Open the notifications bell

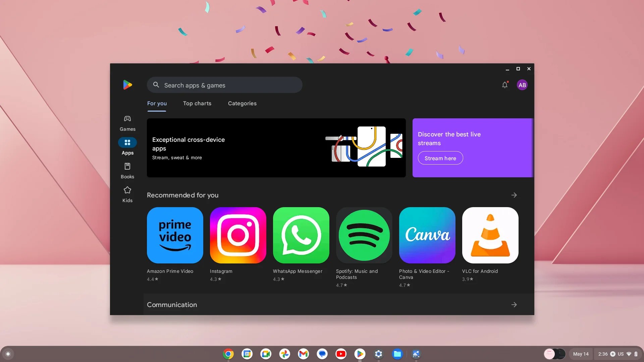click(x=505, y=85)
